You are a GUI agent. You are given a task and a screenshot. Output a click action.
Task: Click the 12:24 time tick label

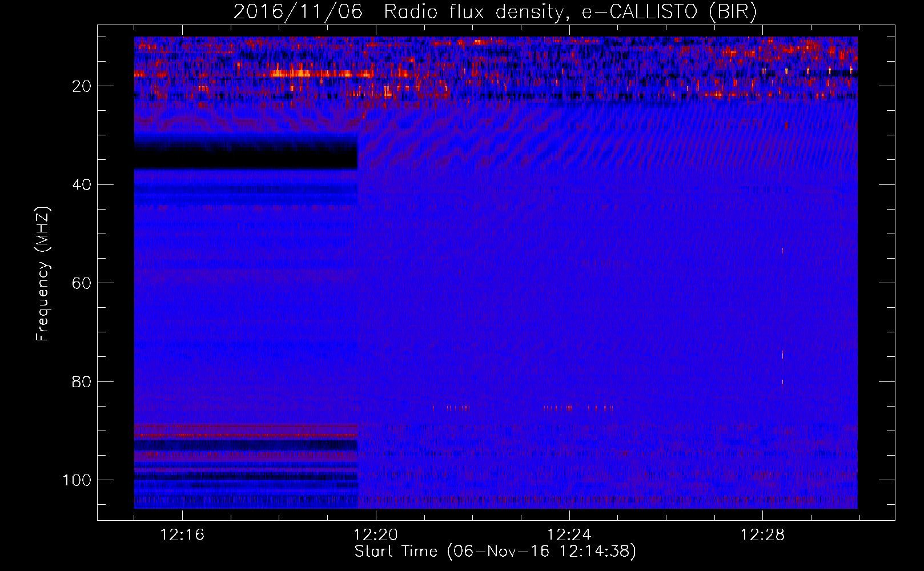pos(569,535)
